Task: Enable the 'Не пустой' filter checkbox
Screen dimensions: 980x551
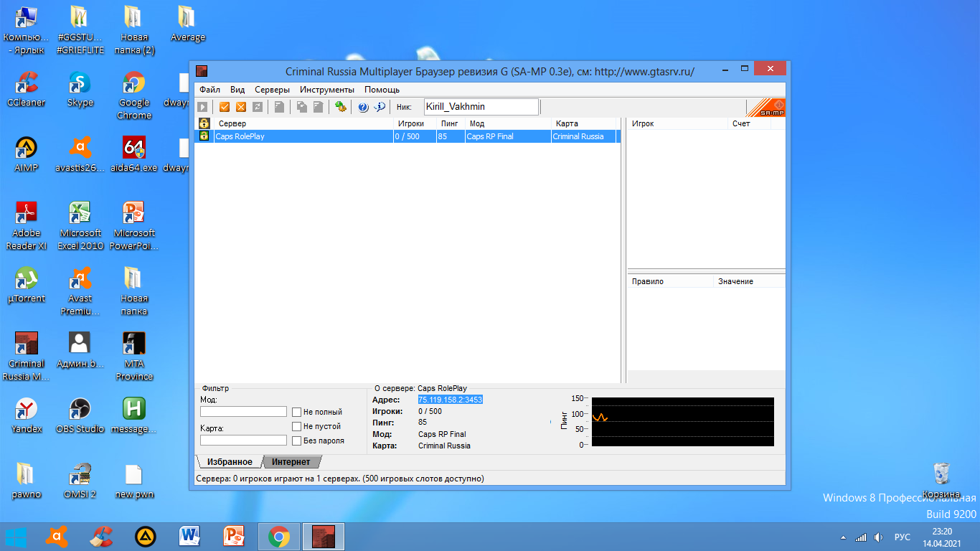Action: click(296, 426)
